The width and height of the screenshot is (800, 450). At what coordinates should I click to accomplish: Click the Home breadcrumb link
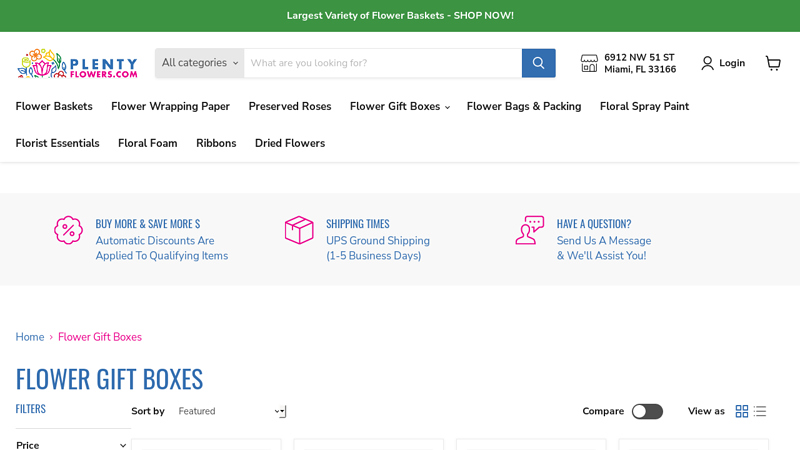click(30, 337)
